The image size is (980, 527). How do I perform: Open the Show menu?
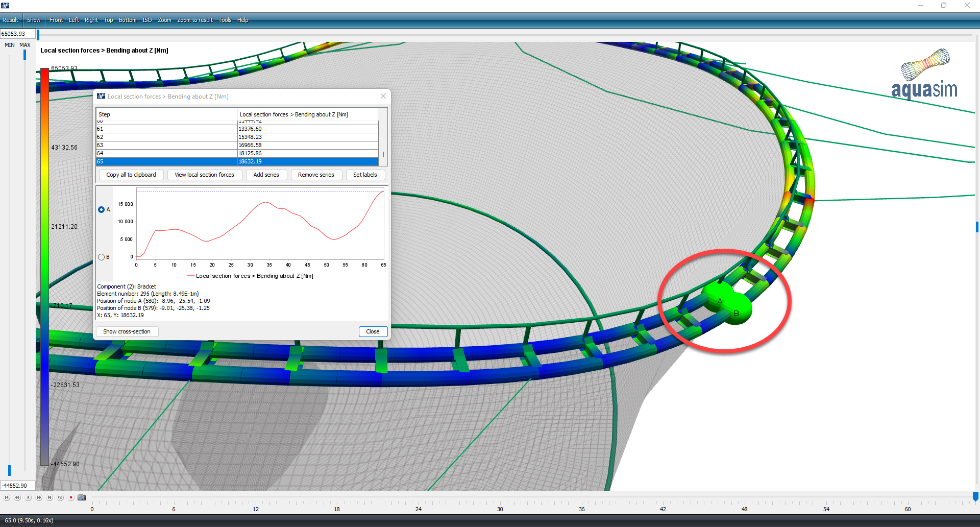[x=34, y=20]
